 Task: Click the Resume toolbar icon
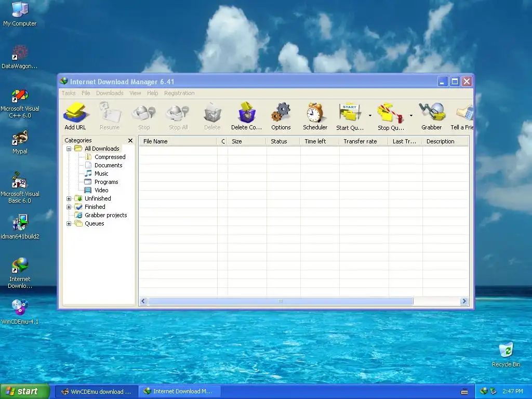[110, 116]
